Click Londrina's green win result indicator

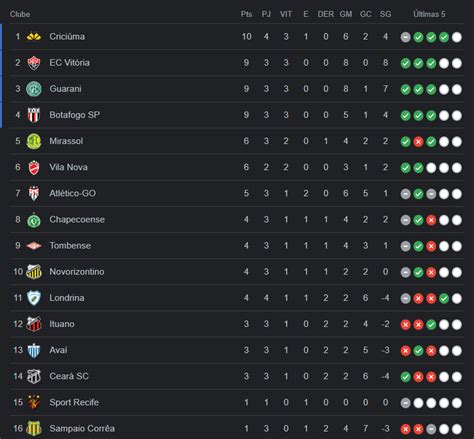(444, 298)
